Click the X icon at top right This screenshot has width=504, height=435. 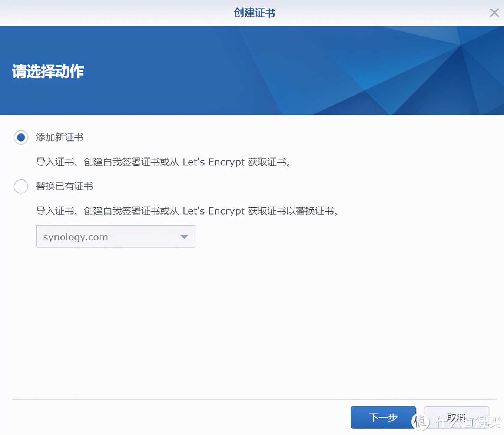point(494,12)
